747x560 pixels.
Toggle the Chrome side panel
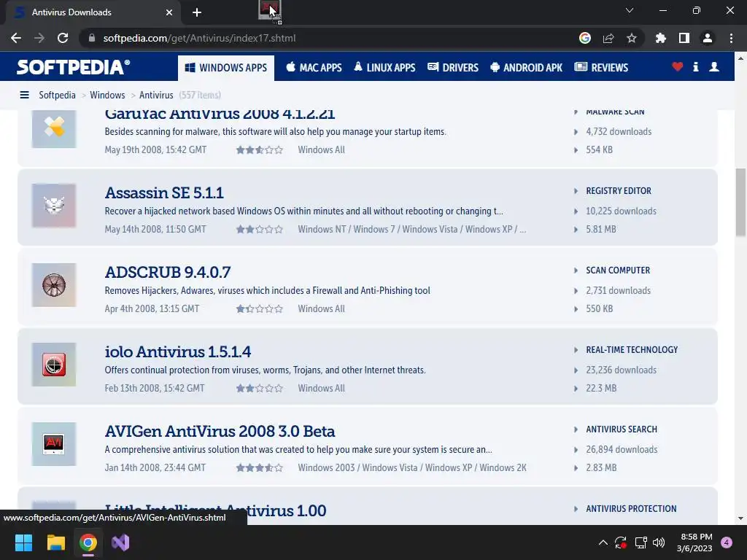pyautogui.click(x=684, y=38)
